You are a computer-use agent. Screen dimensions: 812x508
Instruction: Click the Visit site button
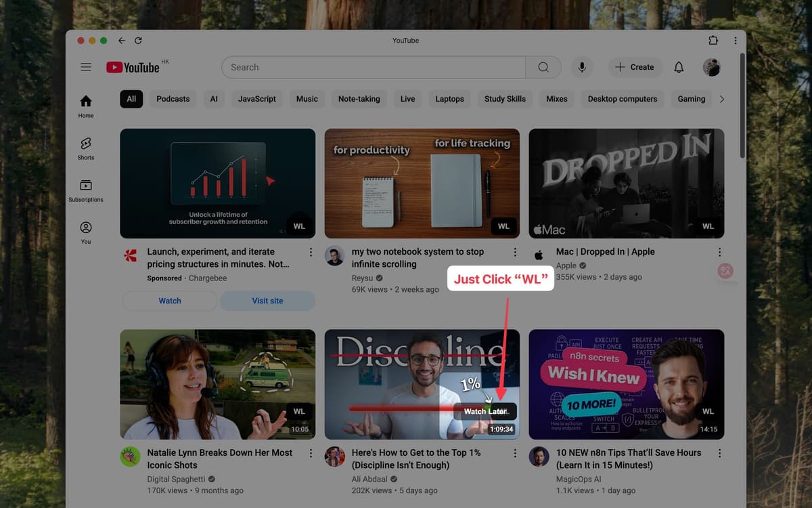(267, 301)
